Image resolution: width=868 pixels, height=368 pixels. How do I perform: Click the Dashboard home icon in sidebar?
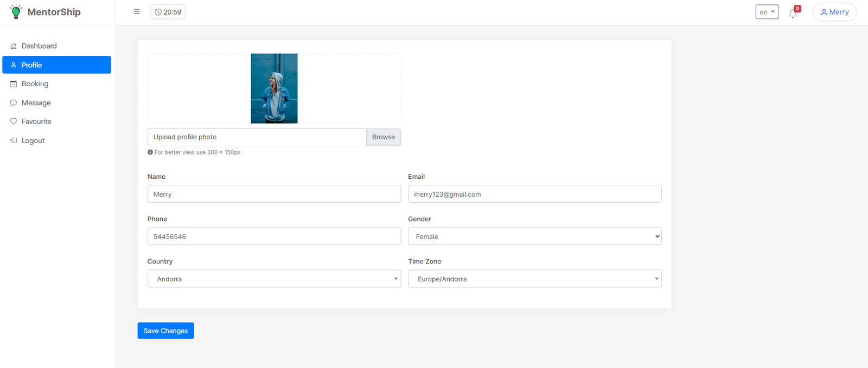coord(14,46)
